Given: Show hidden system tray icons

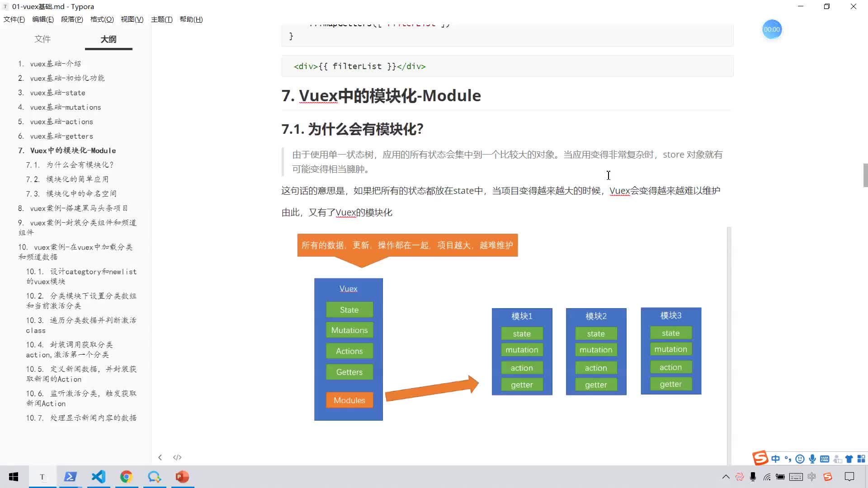Looking at the screenshot, I should pyautogui.click(x=726, y=477).
